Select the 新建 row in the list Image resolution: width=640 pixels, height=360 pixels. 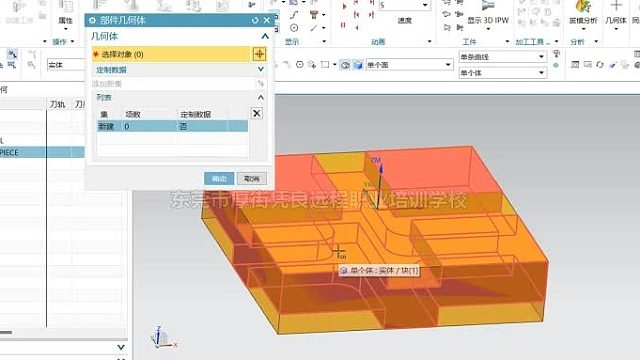[172, 126]
